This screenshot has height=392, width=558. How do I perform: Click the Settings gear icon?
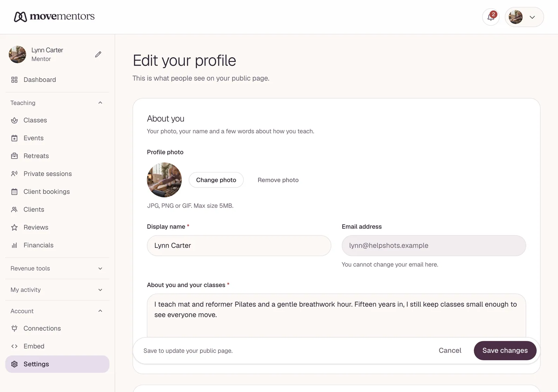tap(14, 364)
